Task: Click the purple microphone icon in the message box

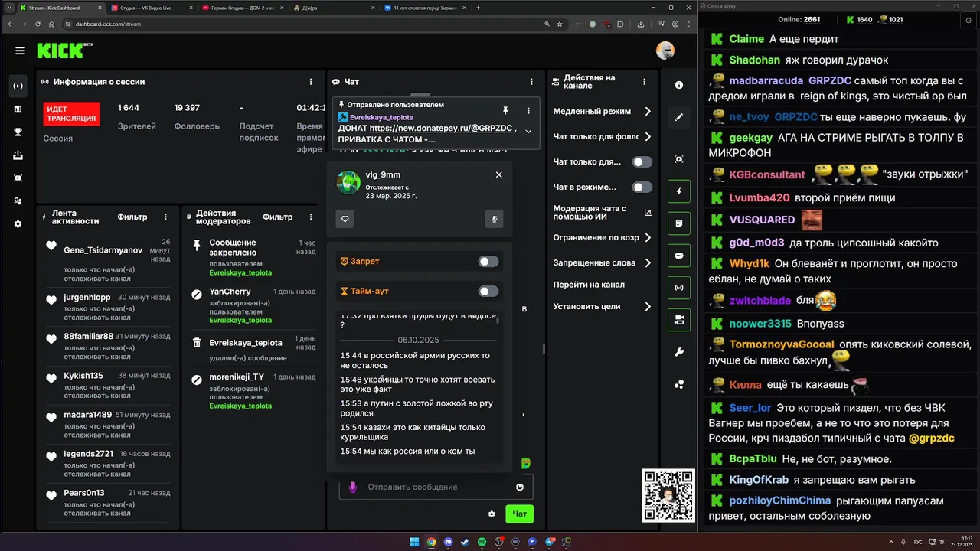Action: [x=353, y=487]
